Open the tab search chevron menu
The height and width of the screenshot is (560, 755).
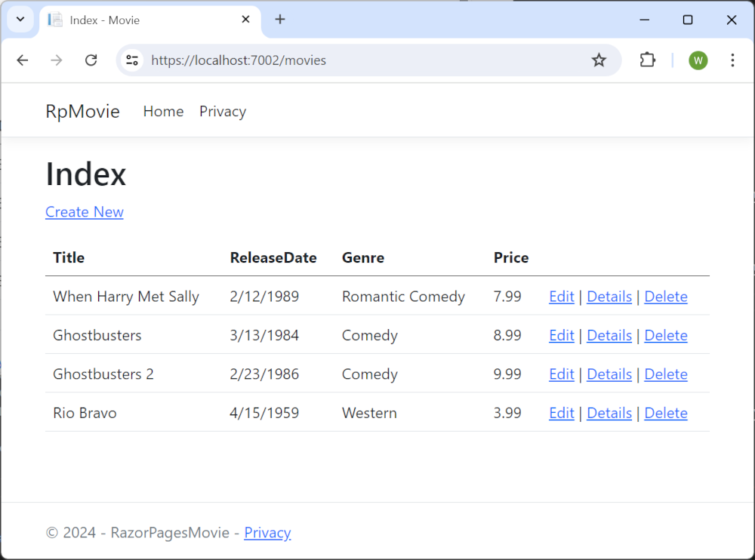tap(20, 20)
